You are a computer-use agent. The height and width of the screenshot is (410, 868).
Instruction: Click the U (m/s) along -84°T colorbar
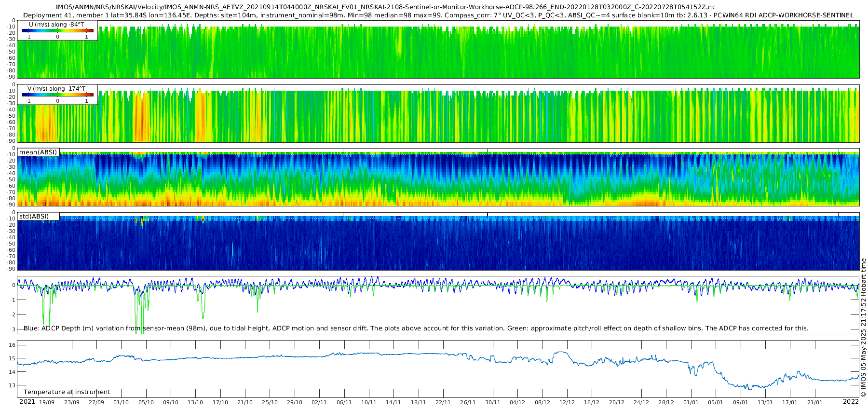tap(57, 30)
